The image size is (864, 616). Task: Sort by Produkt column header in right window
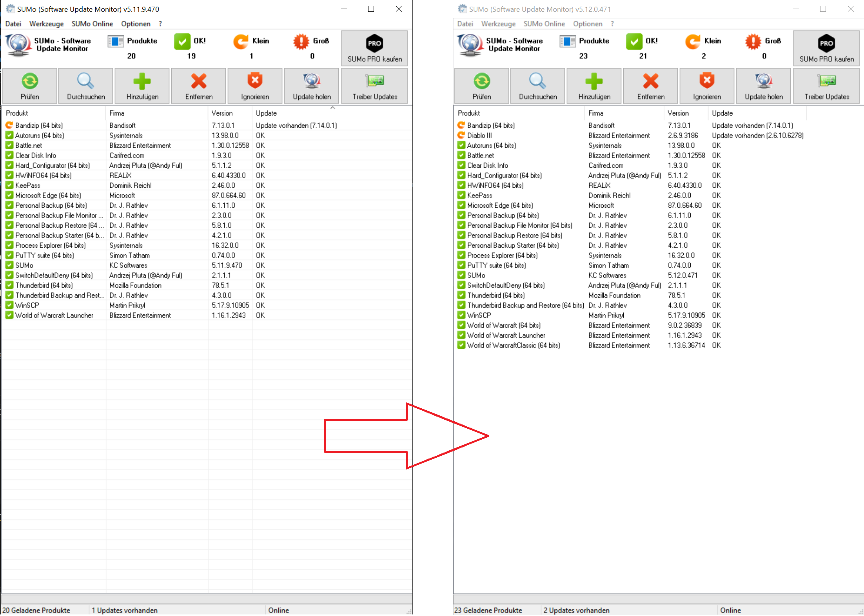tap(469, 113)
